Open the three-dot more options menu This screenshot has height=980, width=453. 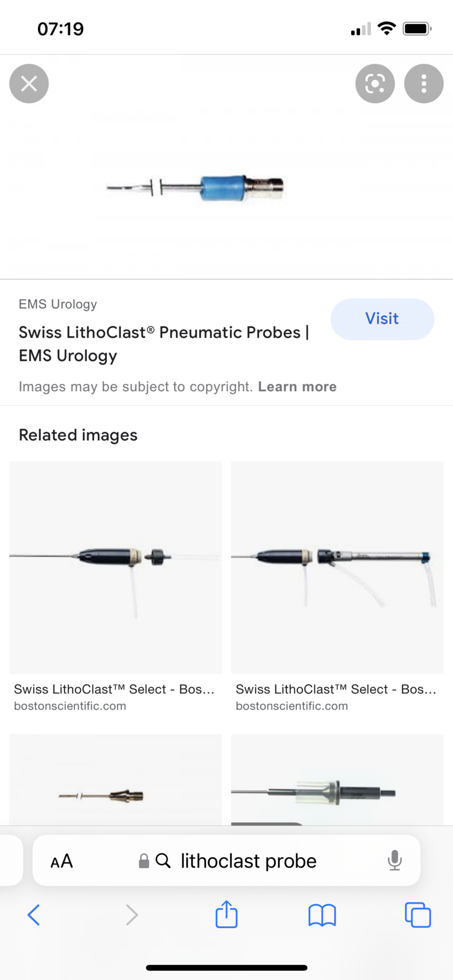point(423,84)
